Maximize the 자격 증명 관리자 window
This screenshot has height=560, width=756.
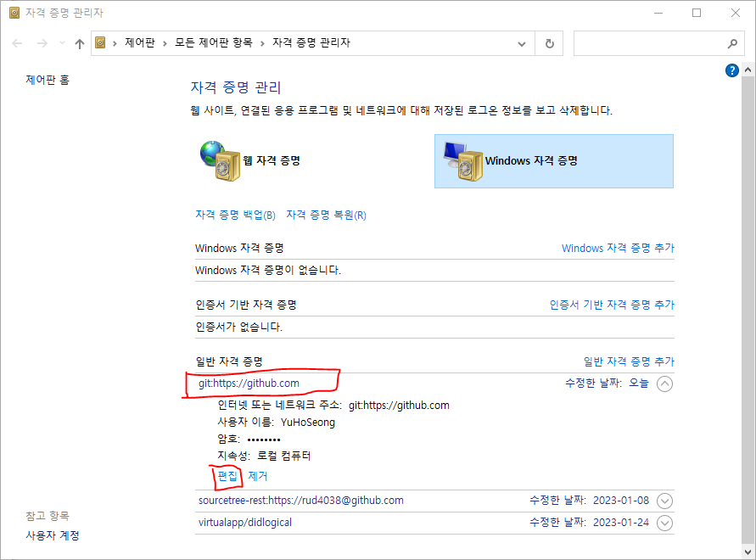coord(697,13)
